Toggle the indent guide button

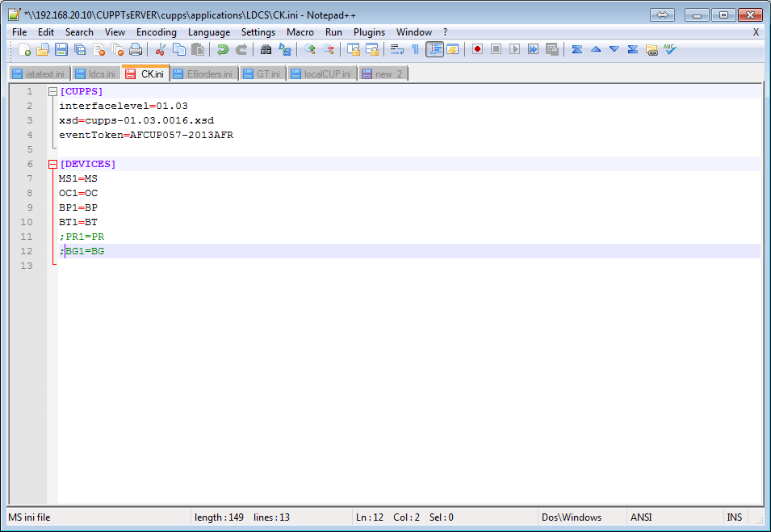[x=434, y=49]
